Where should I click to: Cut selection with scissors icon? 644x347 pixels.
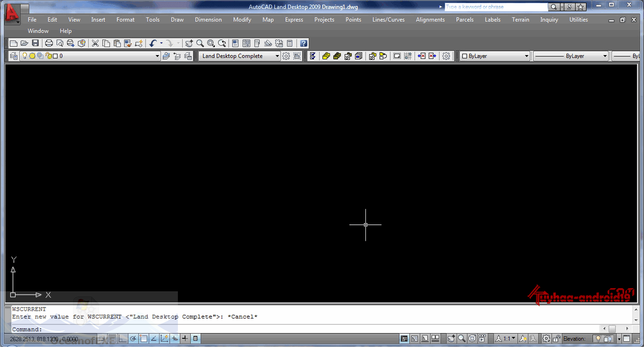95,43
